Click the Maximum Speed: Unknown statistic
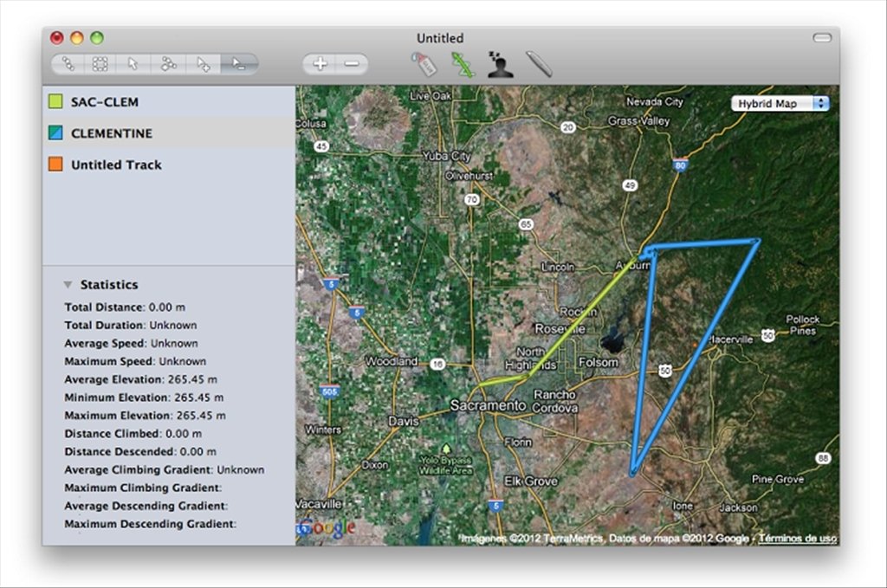Screen dimensions: 887x588 coord(135,361)
